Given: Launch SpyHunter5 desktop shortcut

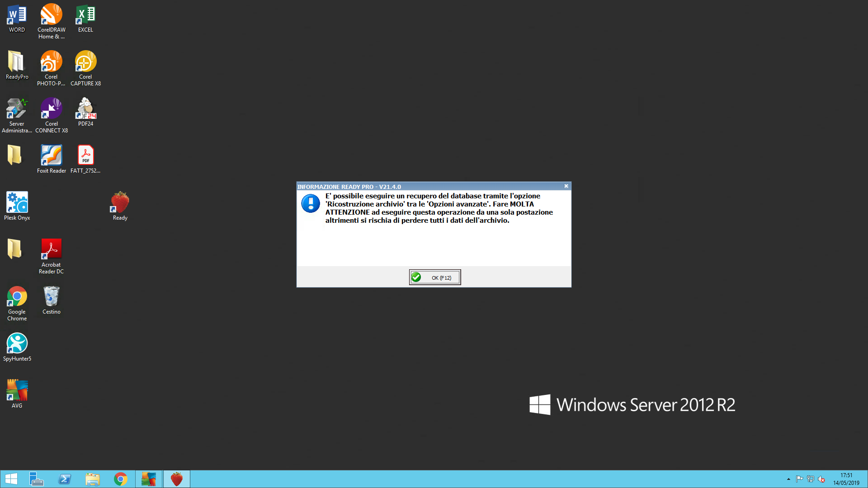Looking at the screenshot, I should [x=17, y=347].
